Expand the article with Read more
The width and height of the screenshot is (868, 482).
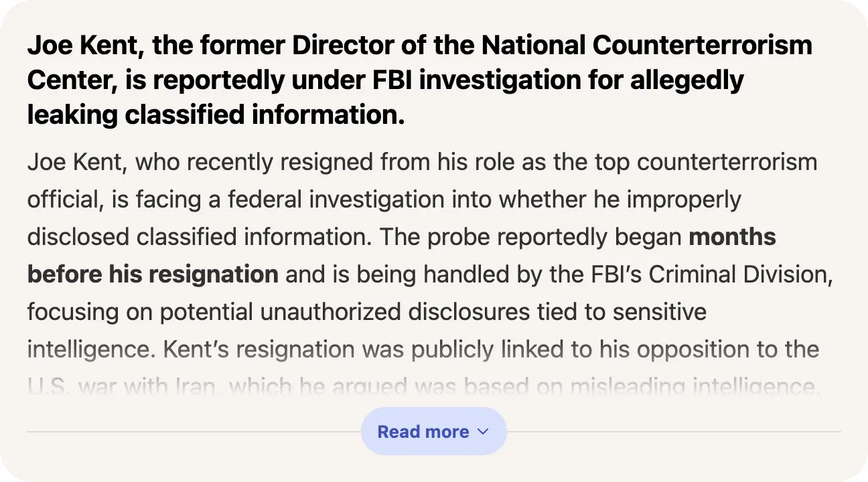pos(423,432)
